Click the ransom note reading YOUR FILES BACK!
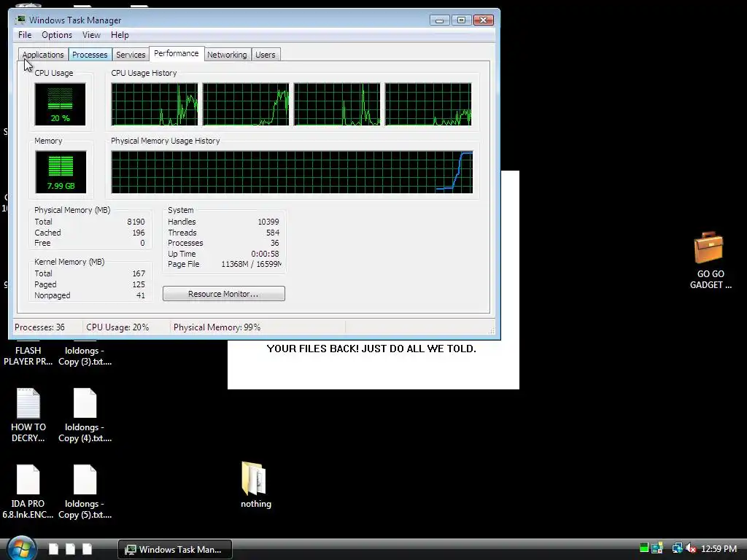747x560 pixels. point(371,349)
